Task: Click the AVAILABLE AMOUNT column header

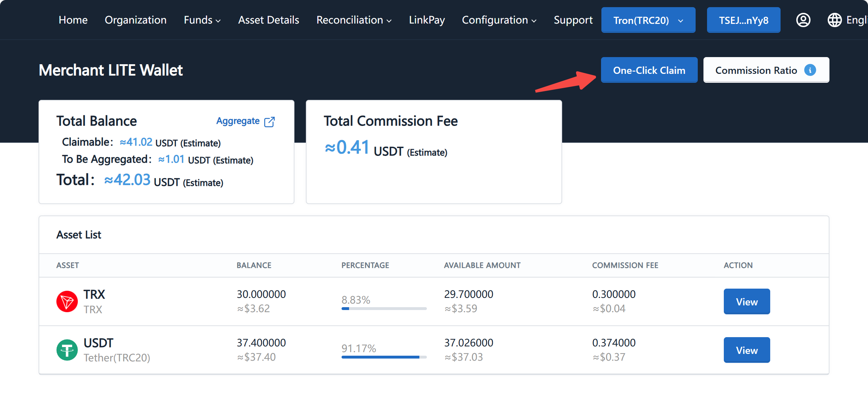Action: (482, 265)
